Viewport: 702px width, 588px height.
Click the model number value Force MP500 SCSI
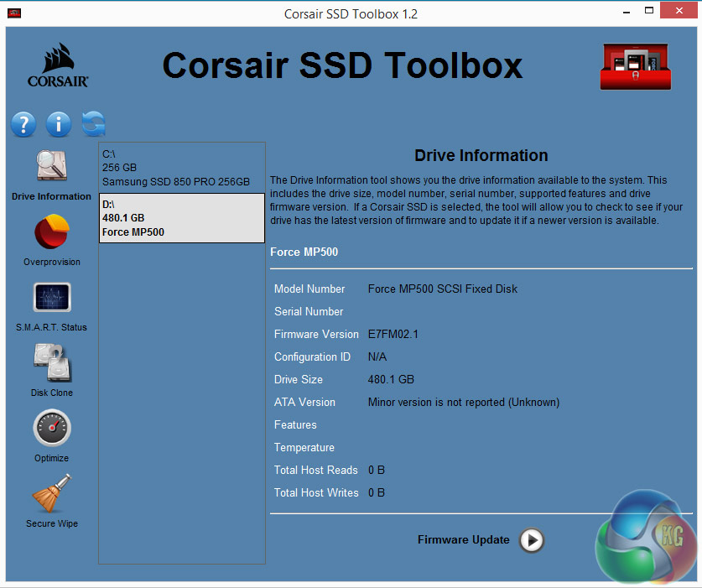442,289
